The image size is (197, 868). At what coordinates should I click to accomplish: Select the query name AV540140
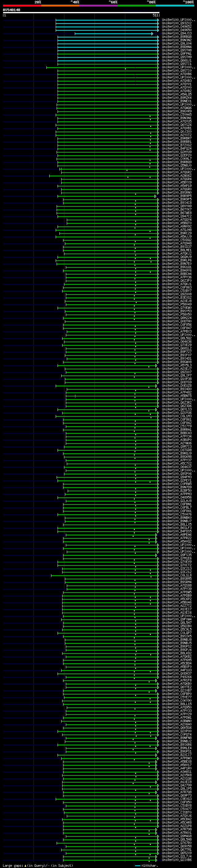click(x=11, y=10)
